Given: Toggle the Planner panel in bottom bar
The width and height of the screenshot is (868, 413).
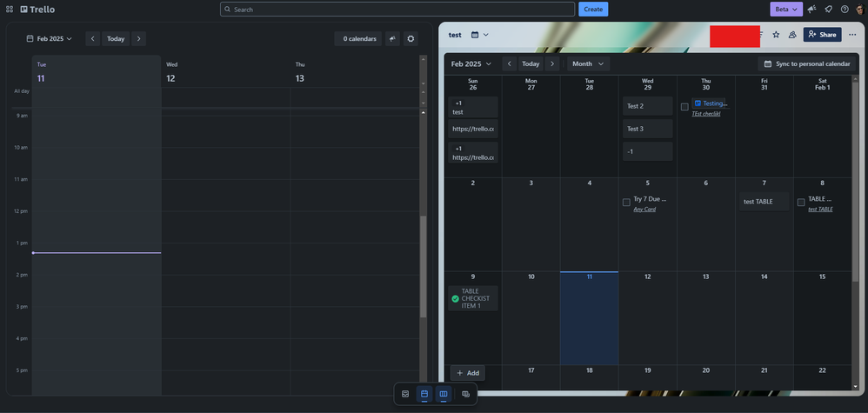Looking at the screenshot, I should pos(424,394).
